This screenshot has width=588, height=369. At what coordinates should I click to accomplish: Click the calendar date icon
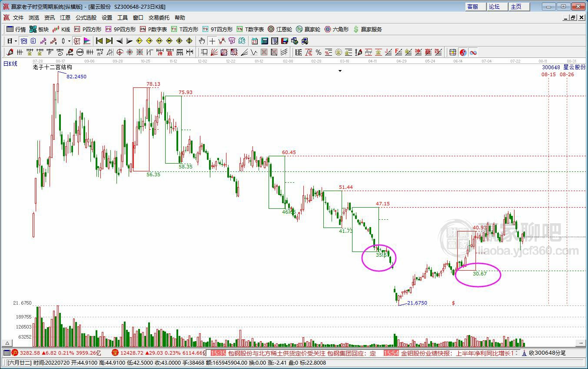(x=255, y=41)
